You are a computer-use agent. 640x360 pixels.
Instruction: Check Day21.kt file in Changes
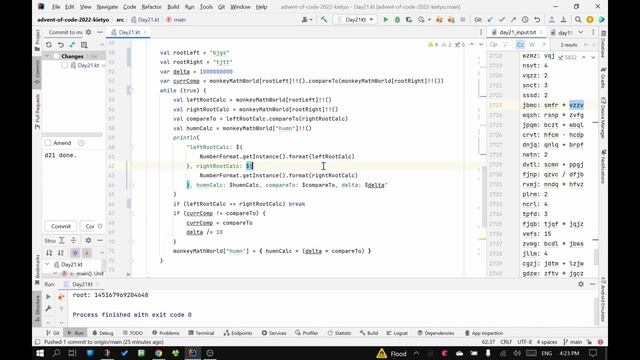click(x=64, y=65)
